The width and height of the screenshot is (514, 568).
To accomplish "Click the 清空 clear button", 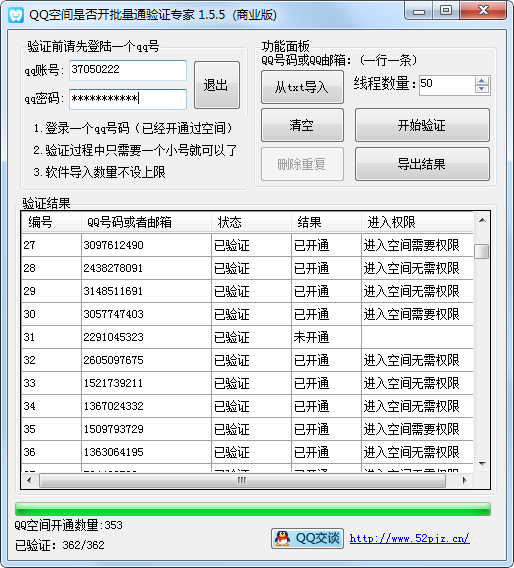I will coord(302,125).
